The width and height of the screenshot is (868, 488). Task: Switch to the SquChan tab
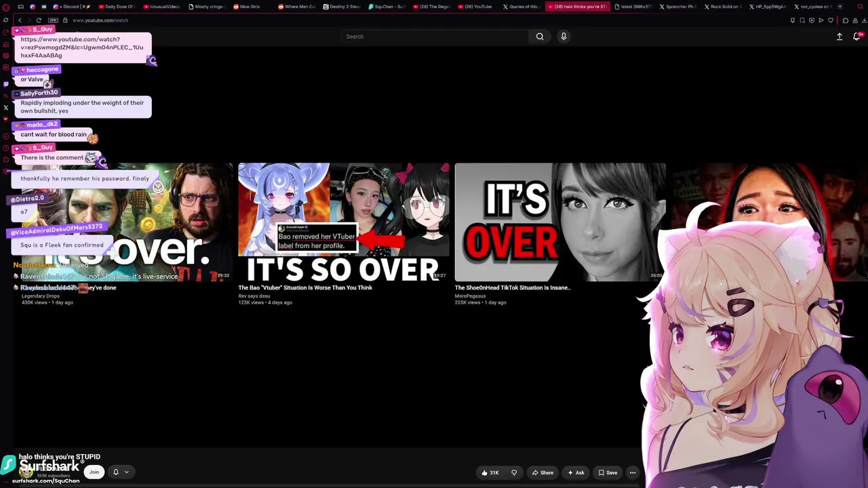[386, 7]
